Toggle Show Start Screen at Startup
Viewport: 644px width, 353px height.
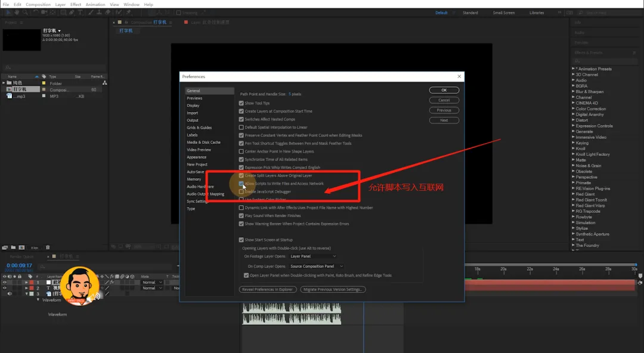coord(241,240)
